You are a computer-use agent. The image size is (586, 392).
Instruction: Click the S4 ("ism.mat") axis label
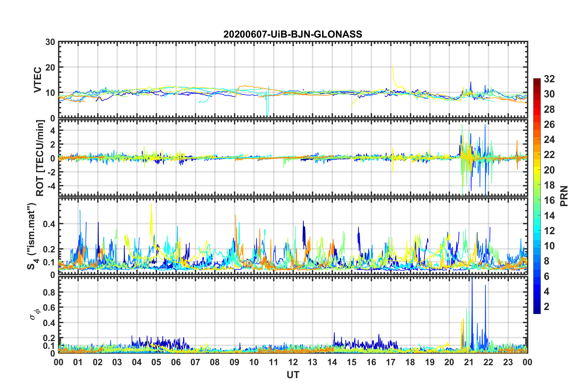pyautogui.click(x=32, y=236)
